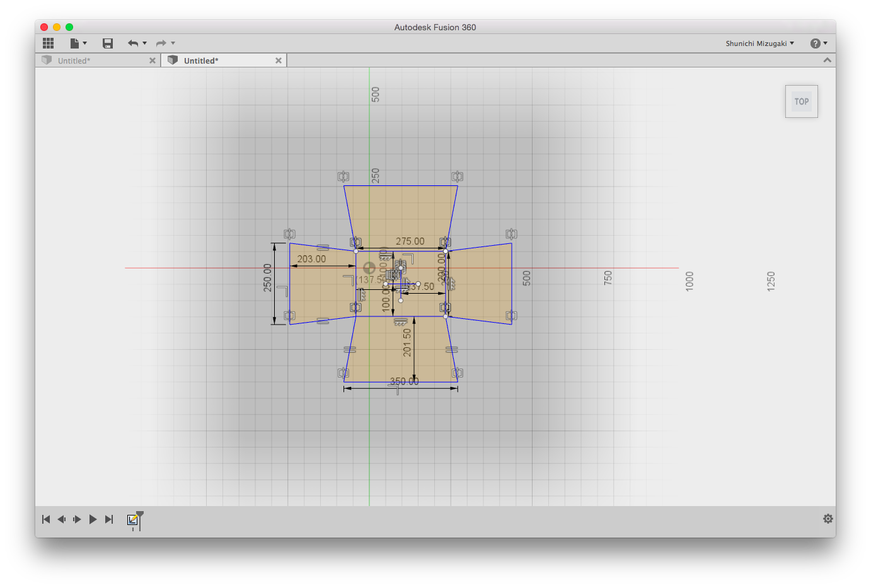The width and height of the screenshot is (871, 588).
Task: Open the Shunichi Mizugaki account menu
Action: coord(759,43)
